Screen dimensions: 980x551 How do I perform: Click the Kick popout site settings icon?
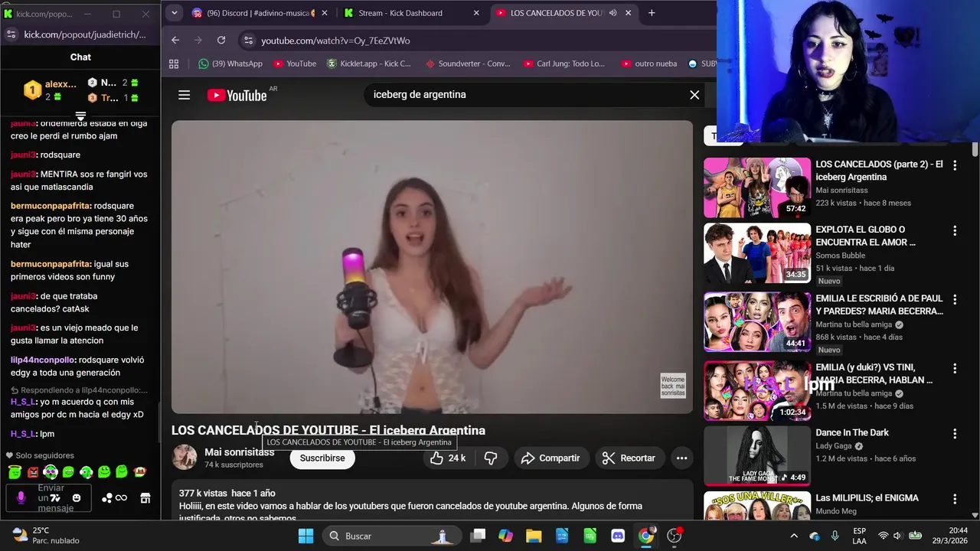pos(11,34)
